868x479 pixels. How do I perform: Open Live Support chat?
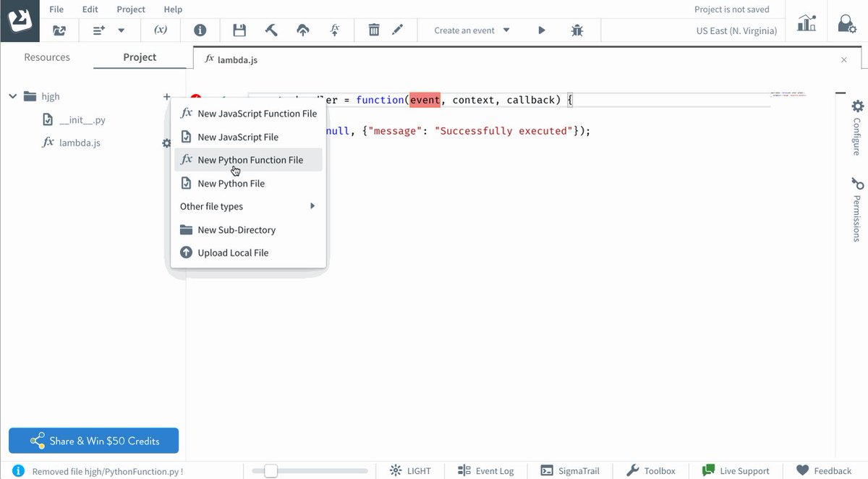[x=736, y=470]
